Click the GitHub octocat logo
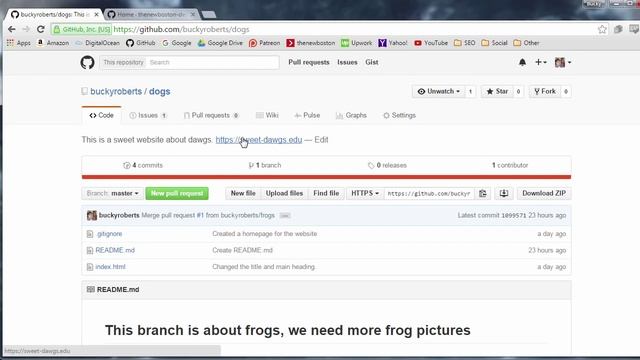Screen dimensions: 640x360 [x=87, y=62]
